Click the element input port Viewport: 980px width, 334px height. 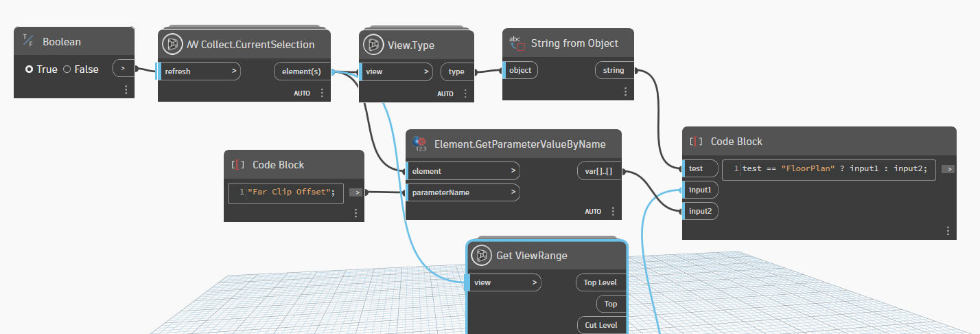click(463, 170)
